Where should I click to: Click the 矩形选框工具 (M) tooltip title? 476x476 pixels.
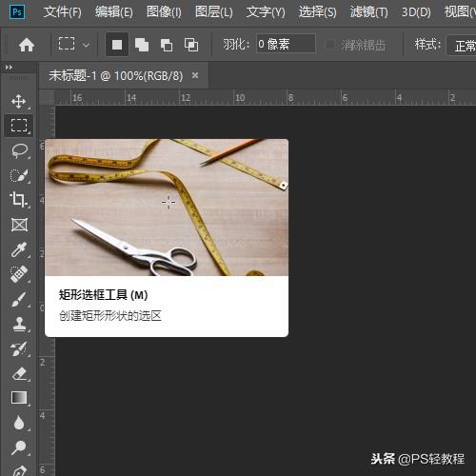click(x=104, y=295)
